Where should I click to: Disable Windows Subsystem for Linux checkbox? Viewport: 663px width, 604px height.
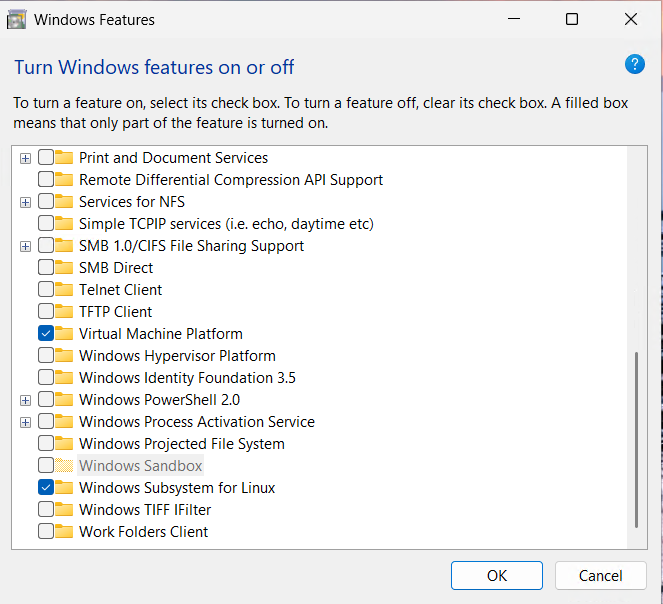46,488
